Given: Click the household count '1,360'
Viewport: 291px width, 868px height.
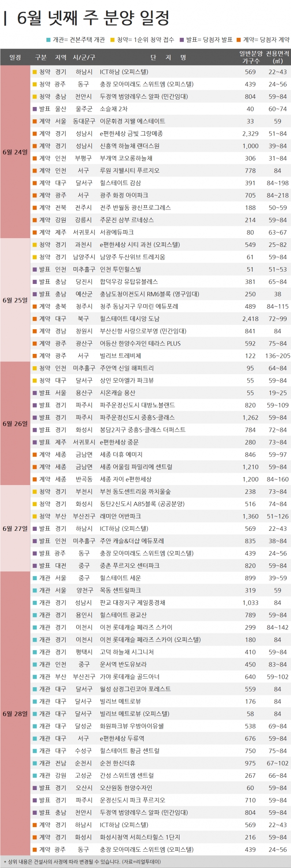Looking at the screenshot, I should pyautogui.click(x=250, y=516).
